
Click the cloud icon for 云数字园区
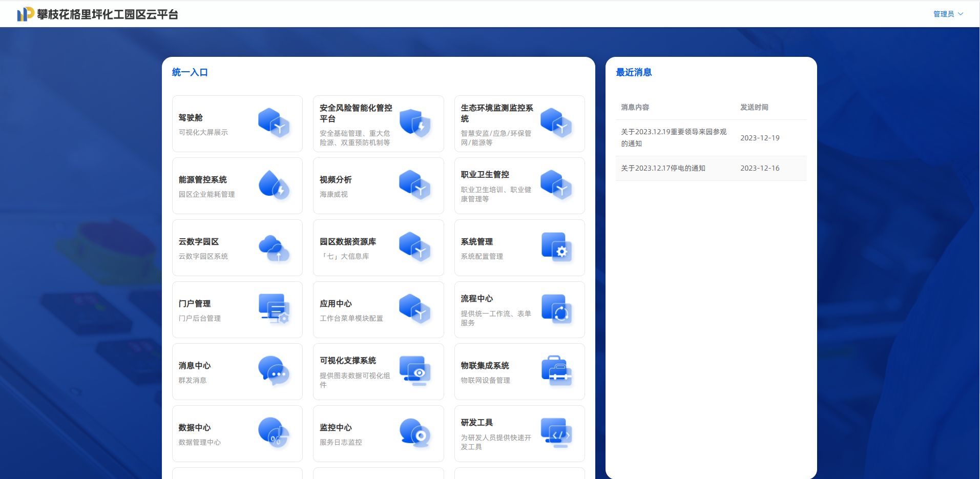[x=274, y=248]
